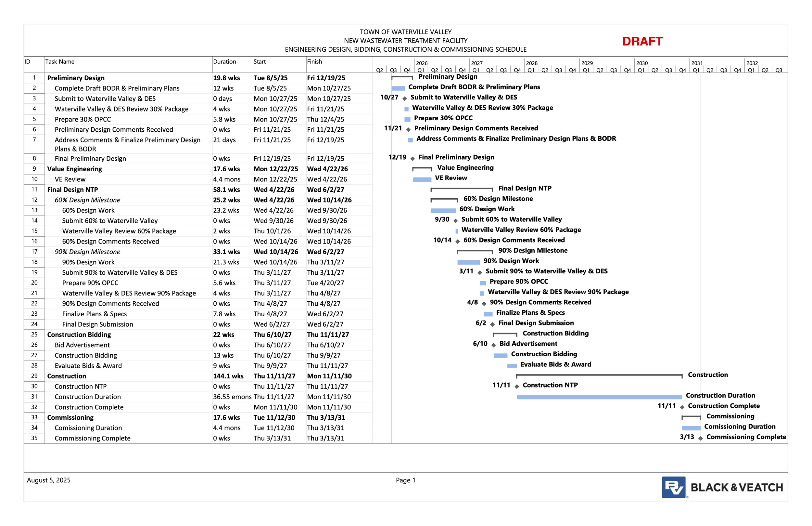This screenshot has width=812, height=526.
Task: Click the 11/11 Construction NTP milestone diamond
Action: (x=516, y=387)
